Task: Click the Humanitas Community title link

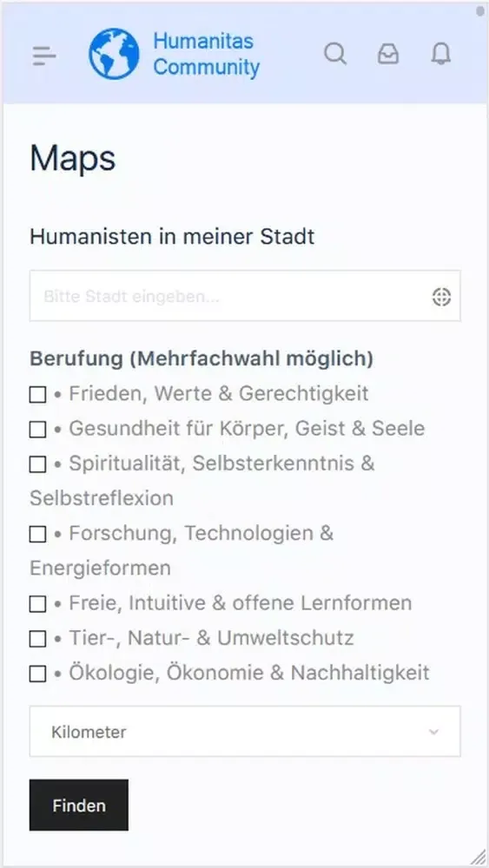Action: click(206, 54)
